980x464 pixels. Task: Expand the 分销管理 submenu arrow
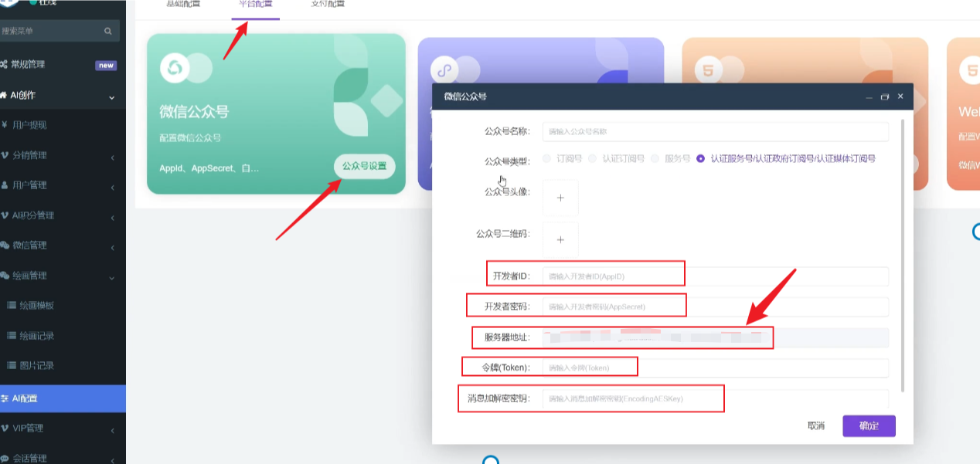click(112, 157)
